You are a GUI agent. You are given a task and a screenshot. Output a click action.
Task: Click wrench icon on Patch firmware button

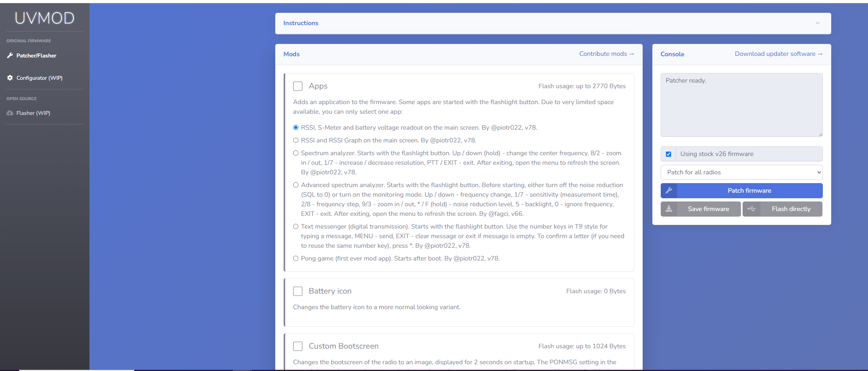click(669, 191)
